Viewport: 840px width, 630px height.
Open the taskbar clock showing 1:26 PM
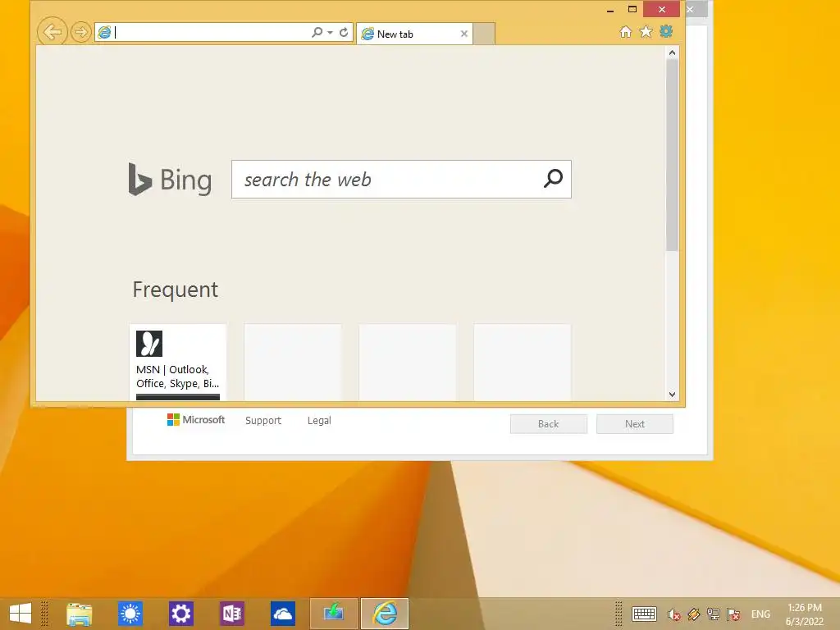[x=804, y=614]
